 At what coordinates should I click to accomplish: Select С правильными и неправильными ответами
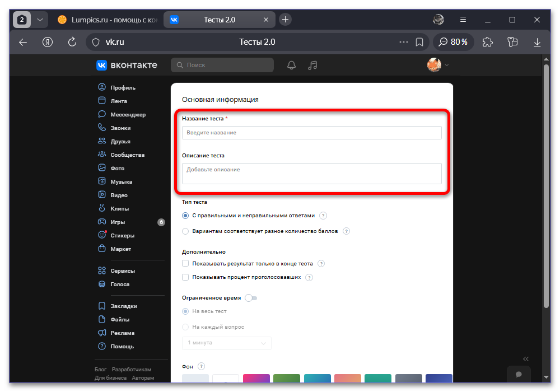185,216
